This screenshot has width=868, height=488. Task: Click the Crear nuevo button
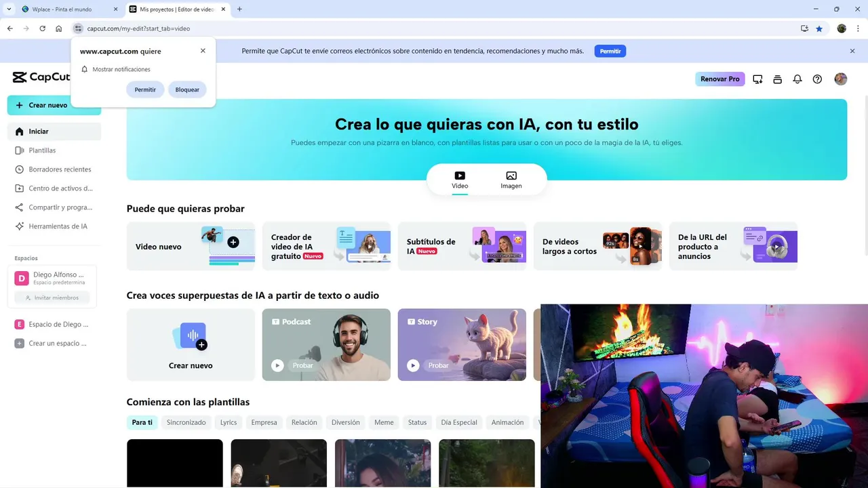(54, 105)
